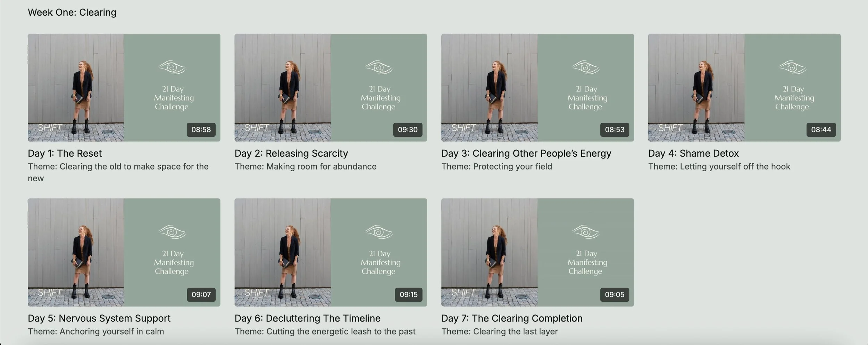Click the 'Day 5: Nervous System Support' title
This screenshot has width=868, height=345.
coord(99,318)
